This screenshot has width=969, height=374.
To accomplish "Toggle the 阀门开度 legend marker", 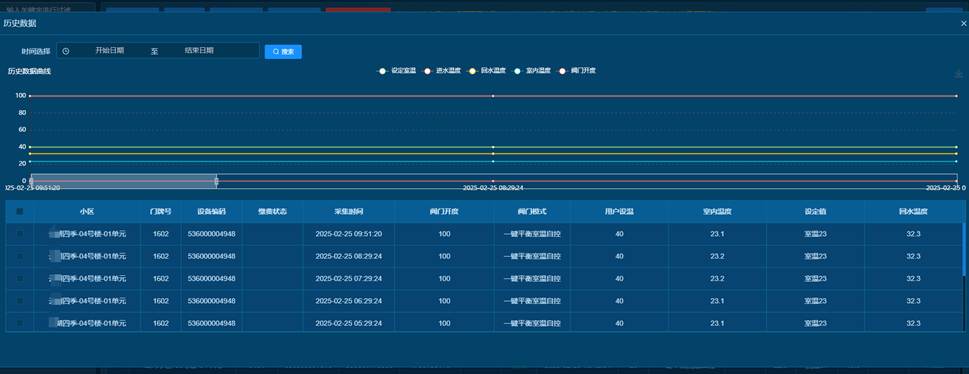I will [x=562, y=71].
